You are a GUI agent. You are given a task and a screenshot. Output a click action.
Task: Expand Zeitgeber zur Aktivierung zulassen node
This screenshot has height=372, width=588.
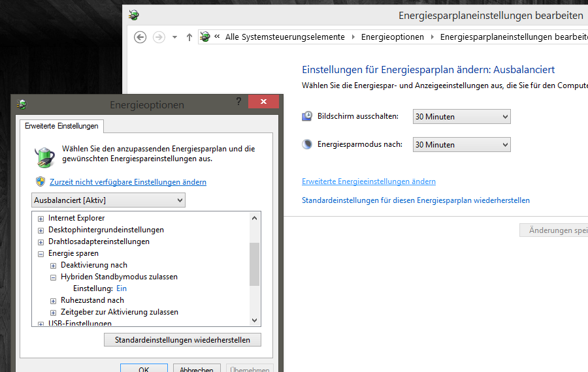pos(54,313)
